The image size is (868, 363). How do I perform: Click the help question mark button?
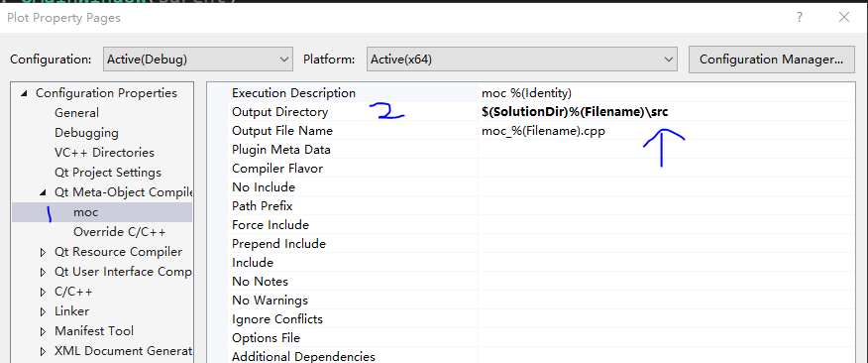coord(800,17)
